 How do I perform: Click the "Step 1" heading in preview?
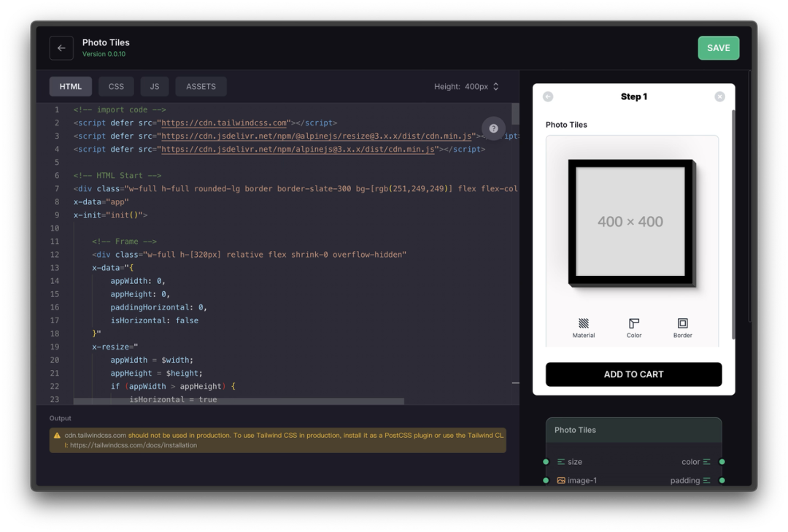coord(634,96)
